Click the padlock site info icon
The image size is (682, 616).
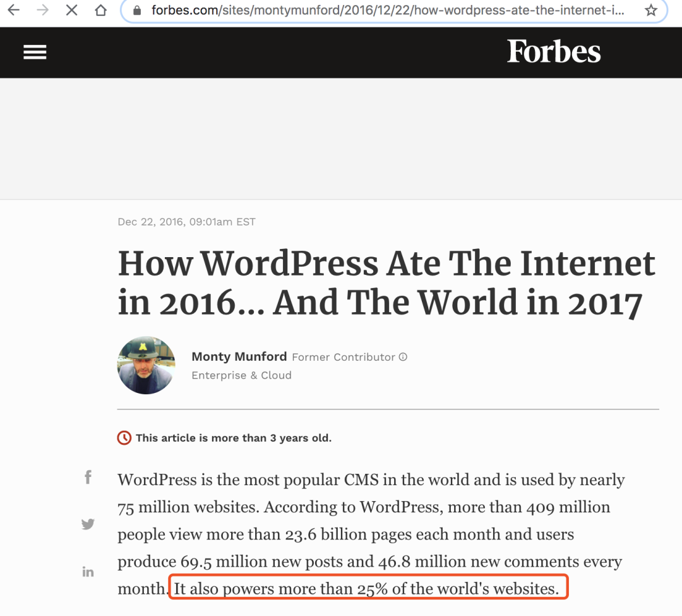click(137, 11)
